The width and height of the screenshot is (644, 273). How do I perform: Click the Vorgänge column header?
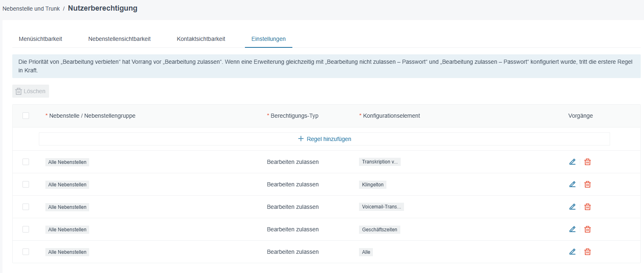click(x=581, y=116)
